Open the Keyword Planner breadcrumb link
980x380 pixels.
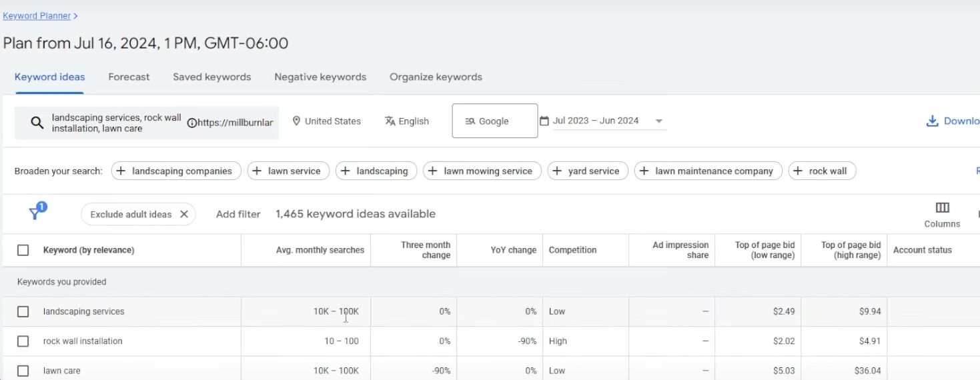pos(37,15)
